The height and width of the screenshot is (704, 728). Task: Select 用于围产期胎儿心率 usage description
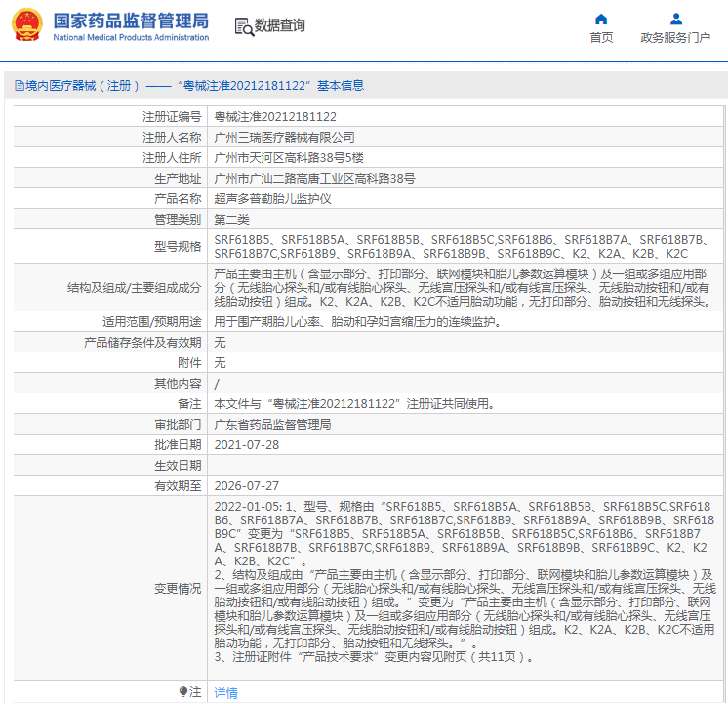pos(358,322)
